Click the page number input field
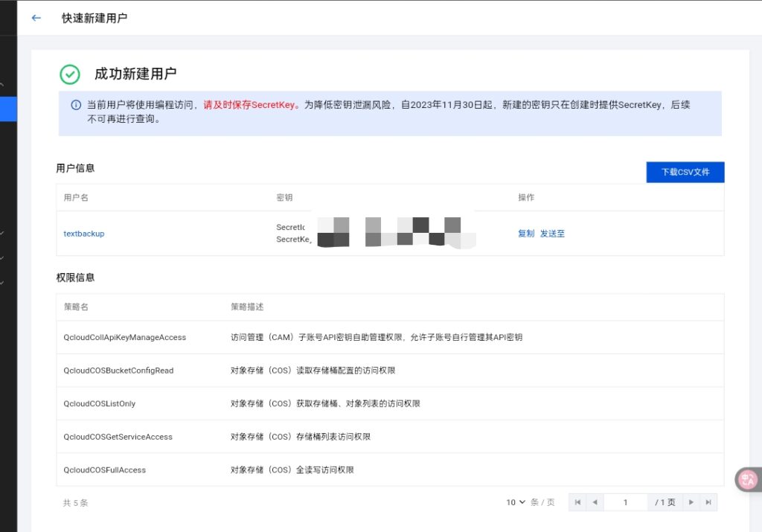 pos(625,502)
